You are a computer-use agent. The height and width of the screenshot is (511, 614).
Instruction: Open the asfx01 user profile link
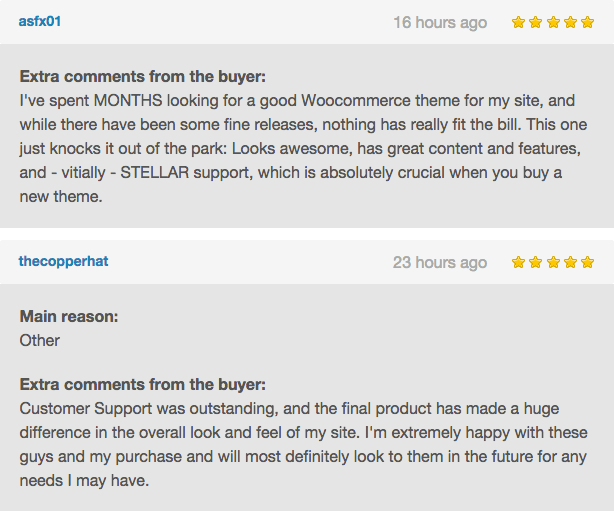coord(40,21)
